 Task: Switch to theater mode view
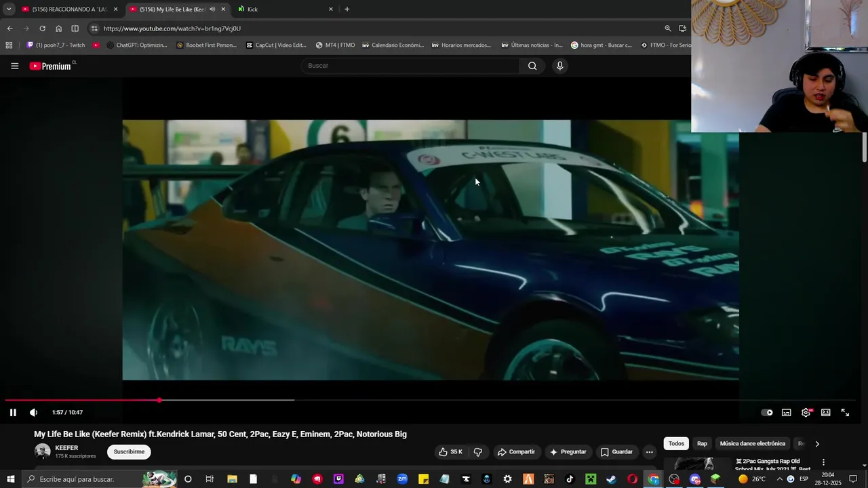pos(826,412)
